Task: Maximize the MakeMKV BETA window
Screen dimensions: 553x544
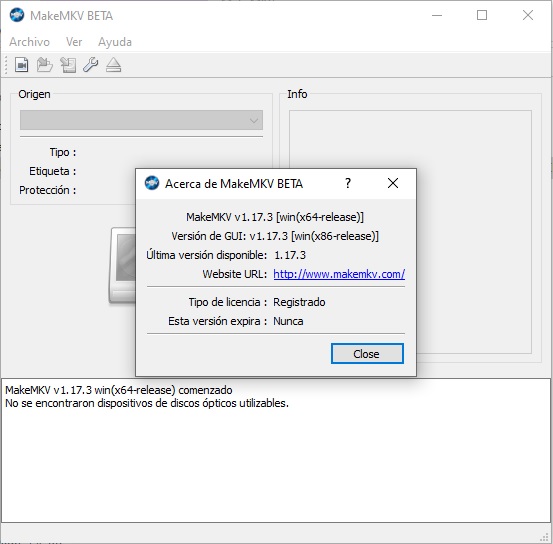Action: (x=482, y=15)
